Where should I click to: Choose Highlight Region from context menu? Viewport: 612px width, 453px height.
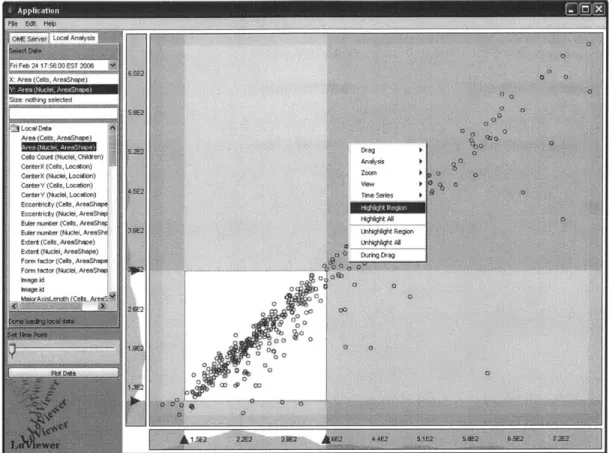[x=388, y=208]
